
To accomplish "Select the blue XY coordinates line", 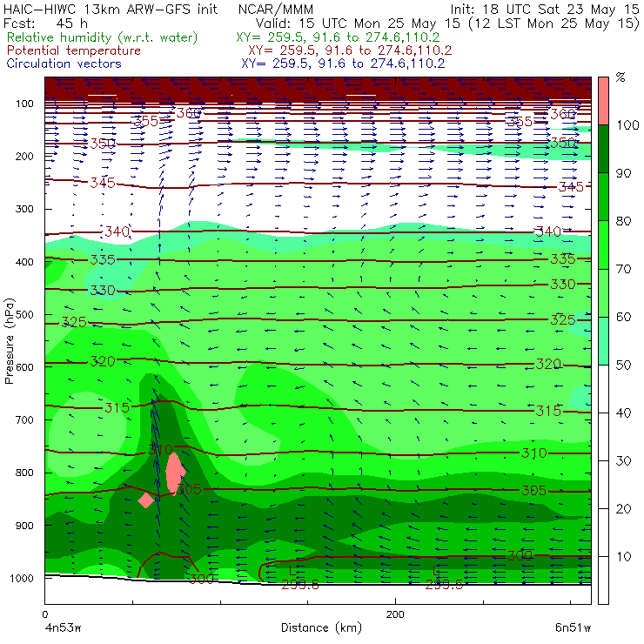I will tap(343, 64).
